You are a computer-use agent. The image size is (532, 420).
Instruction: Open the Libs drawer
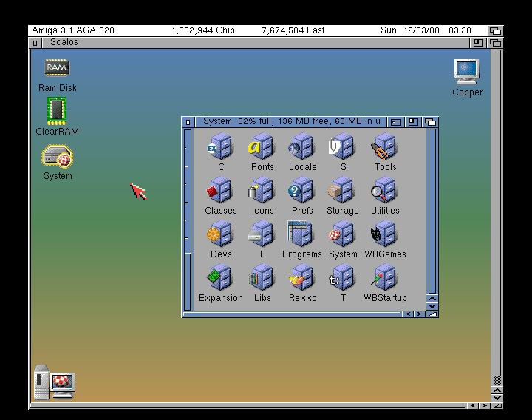click(x=262, y=277)
